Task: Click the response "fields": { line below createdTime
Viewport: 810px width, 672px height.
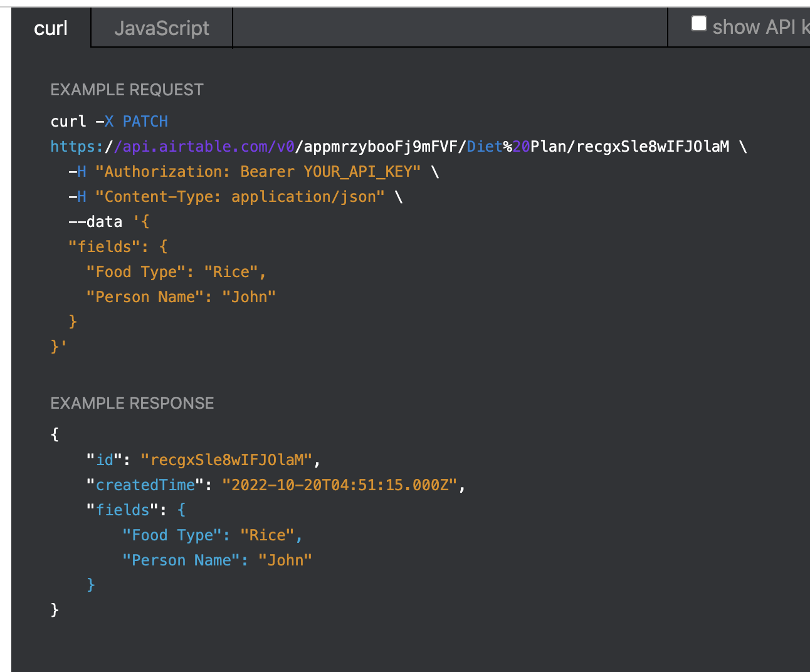Action: pyautogui.click(x=136, y=510)
